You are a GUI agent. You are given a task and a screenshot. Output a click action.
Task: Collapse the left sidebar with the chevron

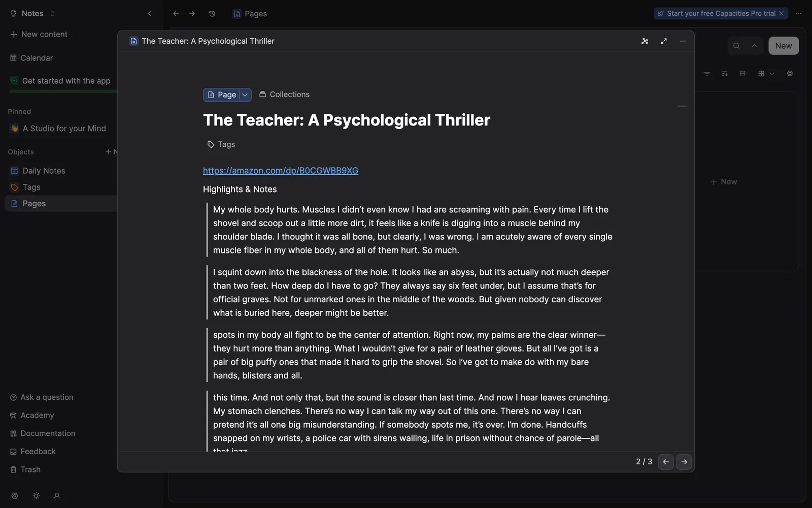(x=150, y=14)
